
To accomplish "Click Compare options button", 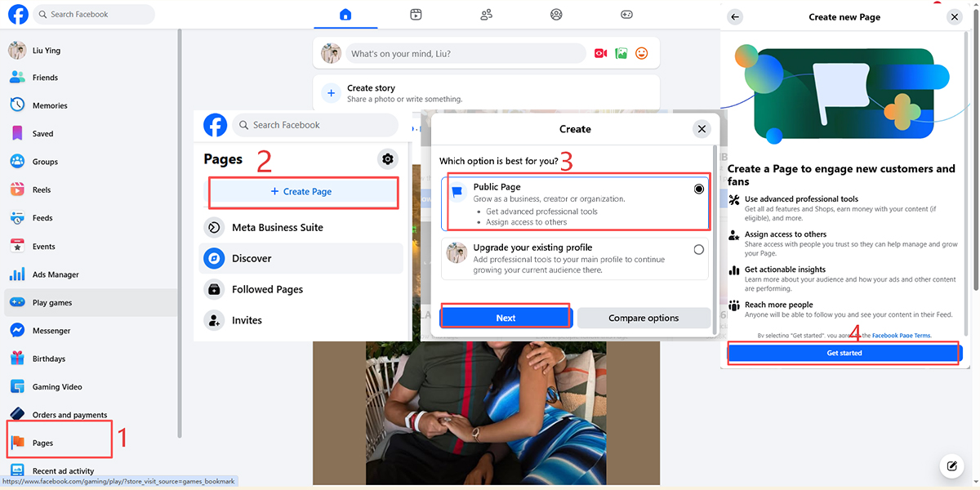I will (x=644, y=318).
